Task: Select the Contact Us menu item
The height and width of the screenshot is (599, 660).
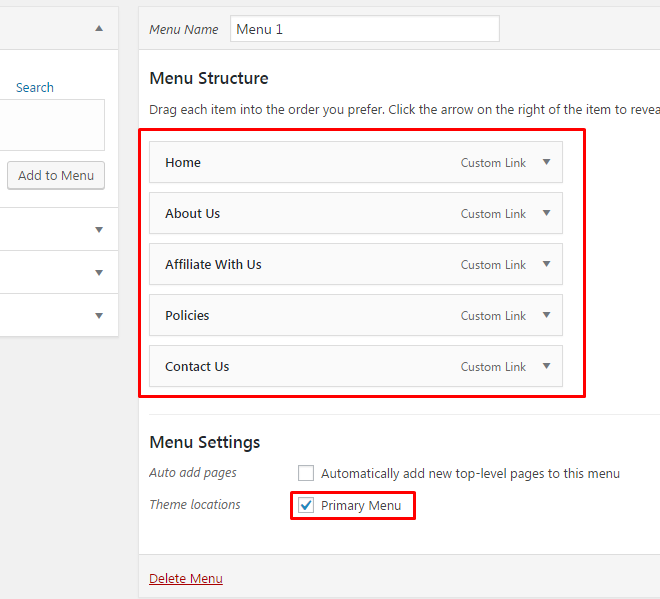Action: (x=356, y=366)
